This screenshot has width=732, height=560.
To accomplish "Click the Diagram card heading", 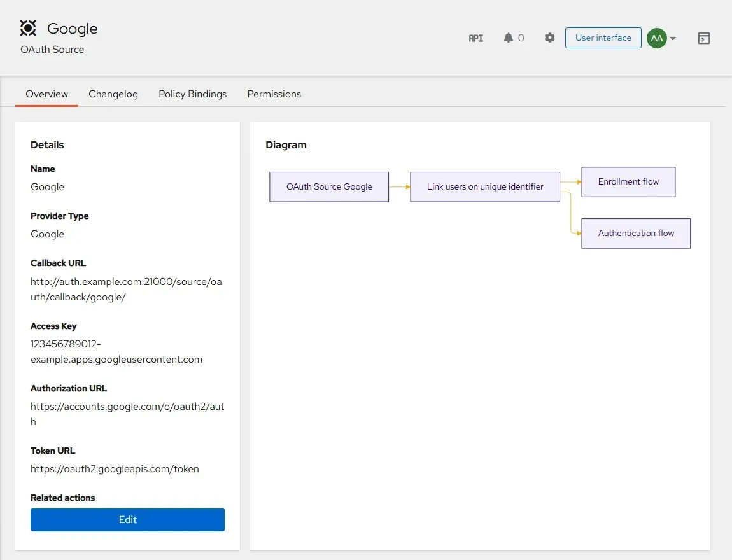I will pyautogui.click(x=286, y=144).
